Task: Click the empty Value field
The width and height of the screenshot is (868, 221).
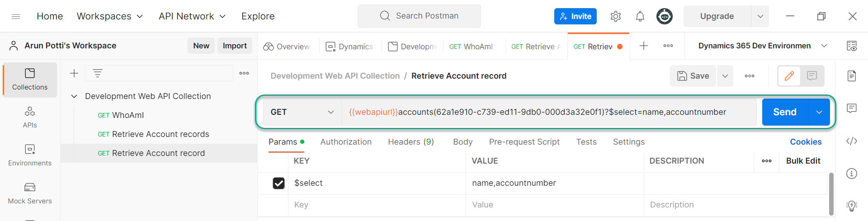Action: (555, 205)
